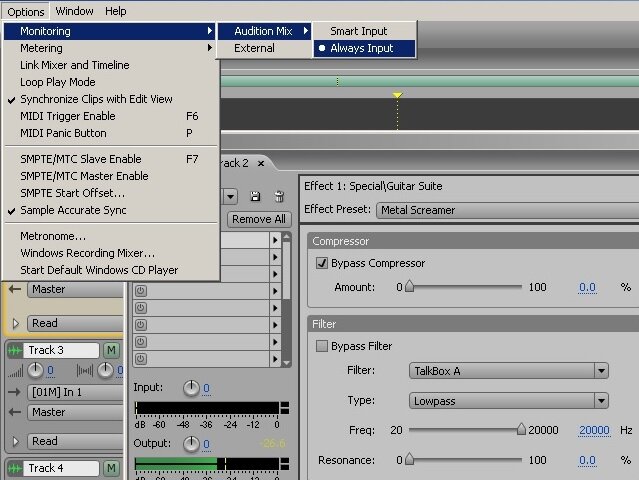Image resolution: width=639 pixels, height=480 pixels.
Task: Enable Loop Play Mode
Action: tap(109, 82)
